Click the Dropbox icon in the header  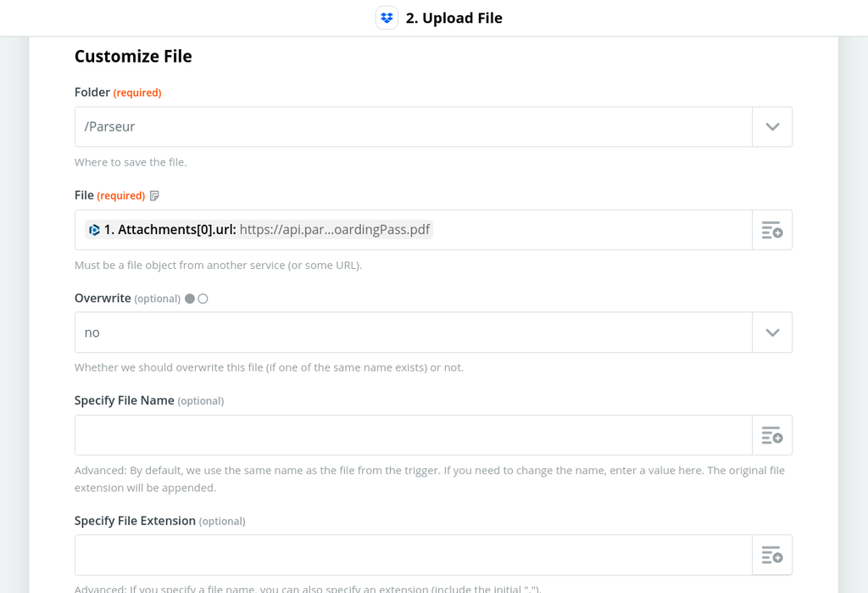(x=387, y=17)
